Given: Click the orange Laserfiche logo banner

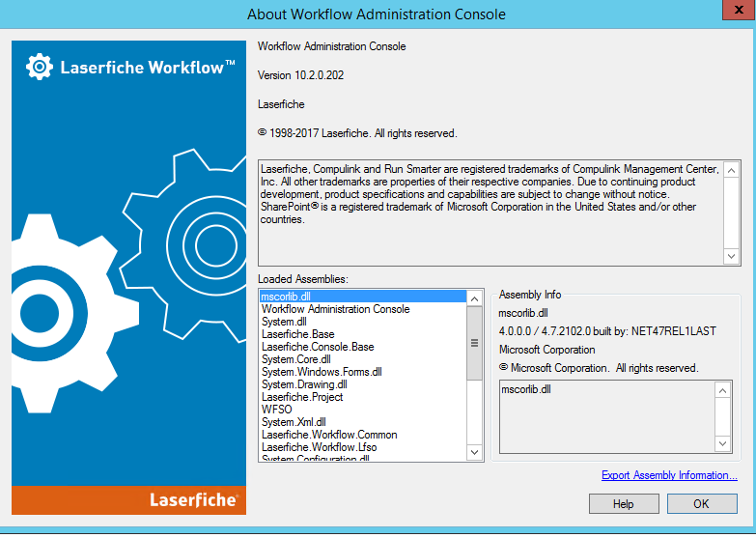Looking at the screenshot, I should pyautogui.click(x=128, y=500).
